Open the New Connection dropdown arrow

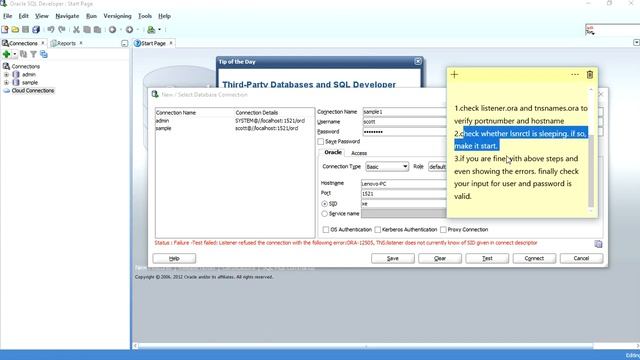(15, 54)
